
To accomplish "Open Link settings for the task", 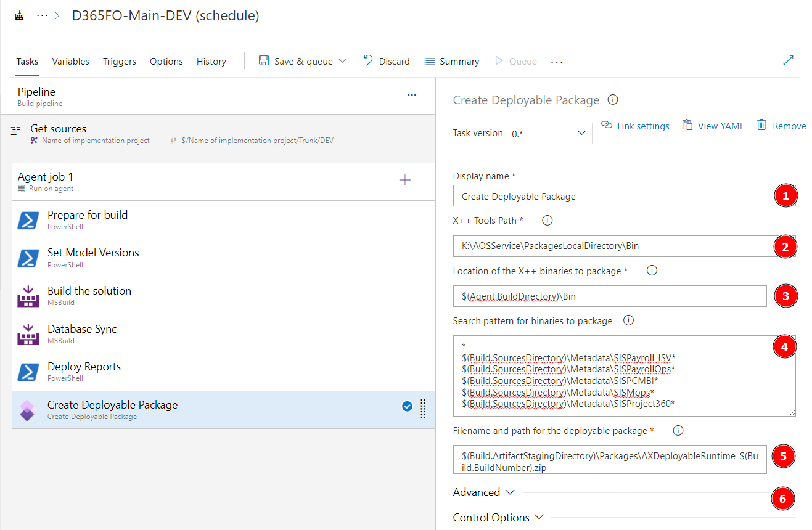I will [635, 126].
